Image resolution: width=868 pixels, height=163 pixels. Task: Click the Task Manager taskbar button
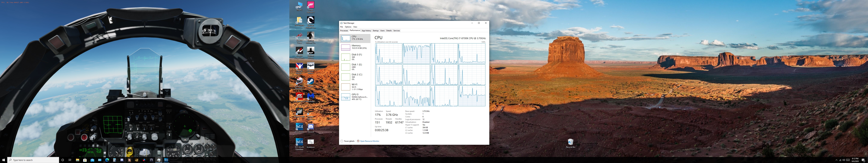159,160
